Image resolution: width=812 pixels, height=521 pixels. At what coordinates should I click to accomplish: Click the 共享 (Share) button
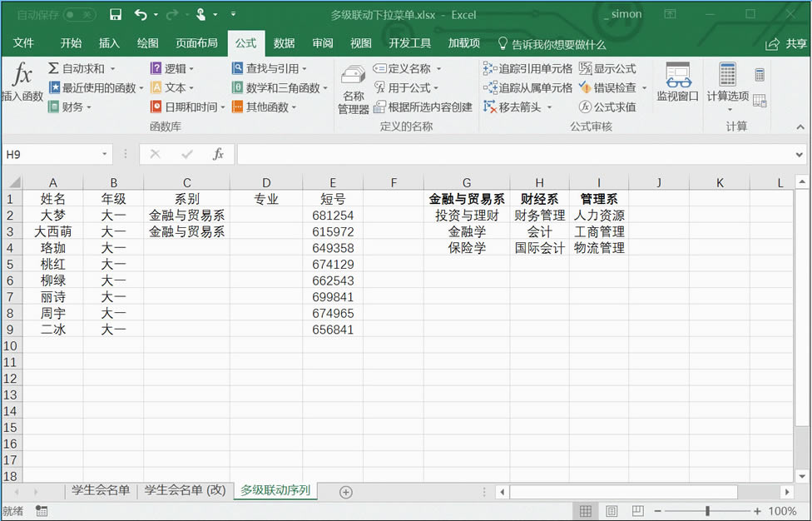click(x=786, y=43)
